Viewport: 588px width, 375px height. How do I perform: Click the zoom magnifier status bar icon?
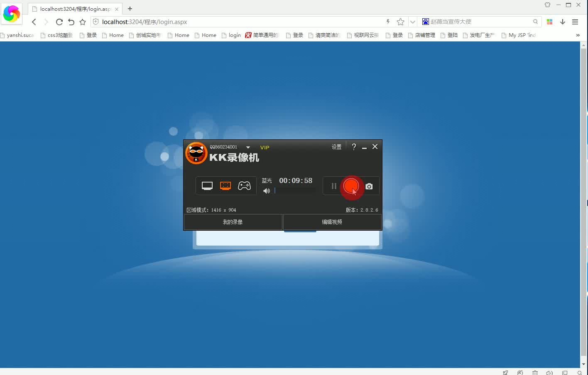pos(580,373)
